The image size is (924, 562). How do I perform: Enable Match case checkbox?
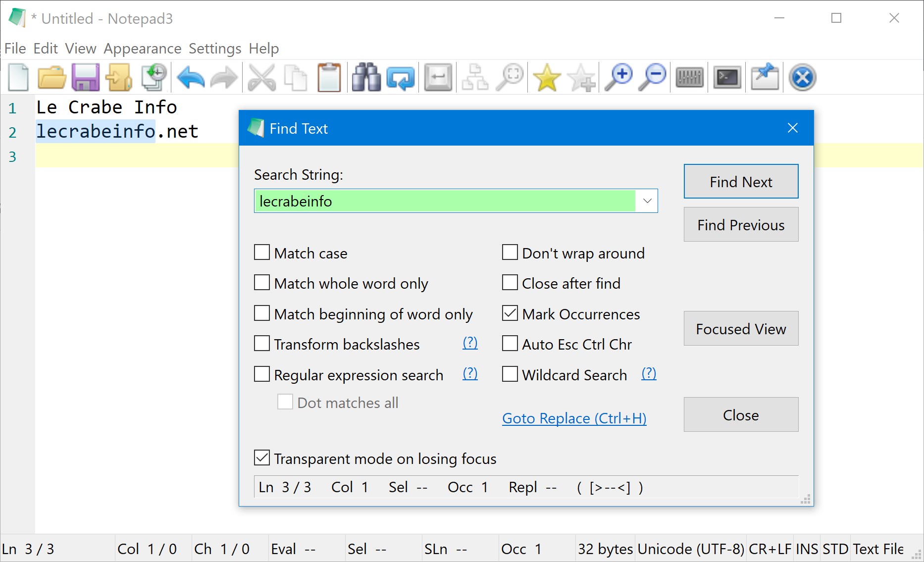point(262,253)
